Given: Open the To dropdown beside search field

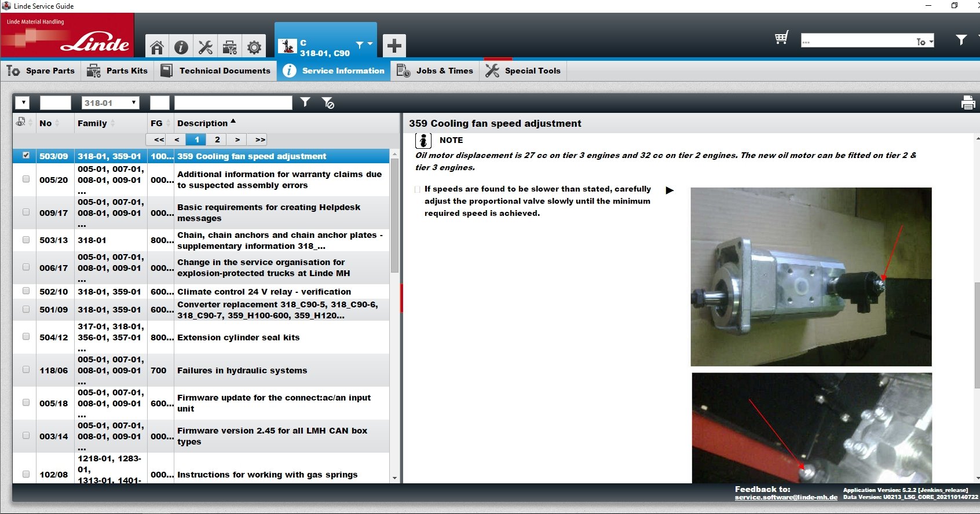Looking at the screenshot, I should pos(924,41).
